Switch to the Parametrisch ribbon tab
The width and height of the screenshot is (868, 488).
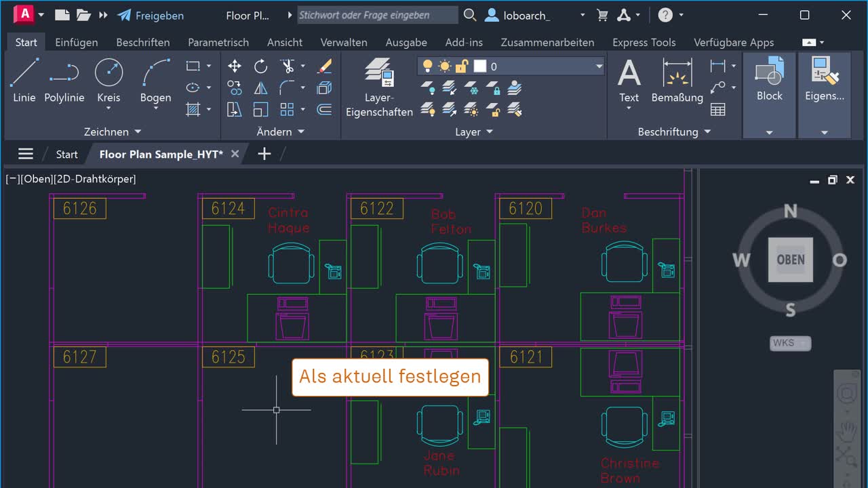218,42
